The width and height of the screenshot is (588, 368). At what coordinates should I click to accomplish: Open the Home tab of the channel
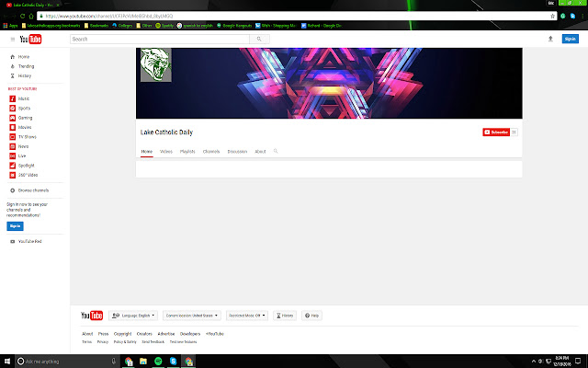pyautogui.click(x=147, y=152)
